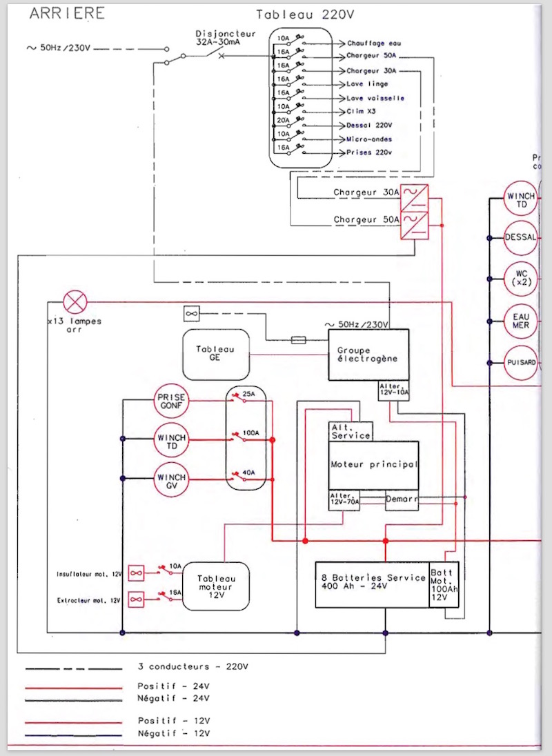Select the Extracteur mot. 12V fan symbol

tap(137, 597)
